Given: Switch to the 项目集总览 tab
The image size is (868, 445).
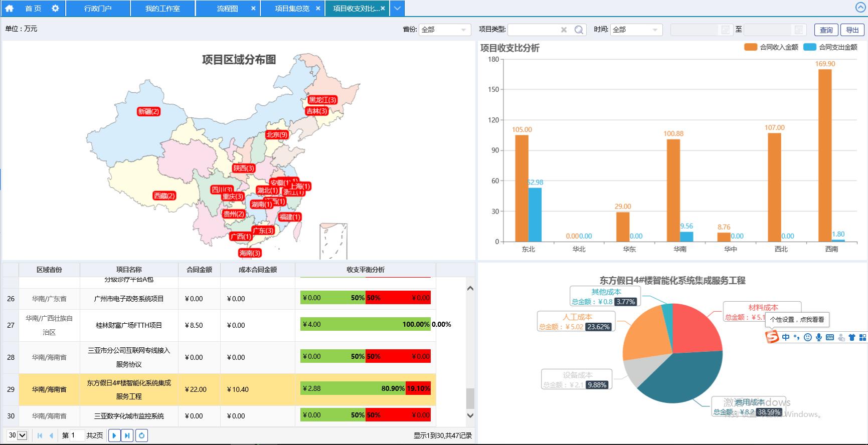Looking at the screenshot, I should pos(292,9).
